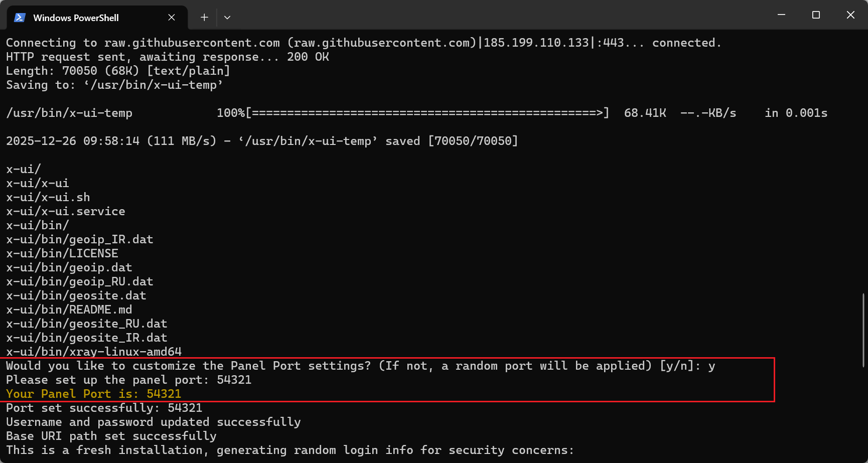Click the PowerShell icon in the tab
This screenshot has width=868, height=463.
point(20,18)
